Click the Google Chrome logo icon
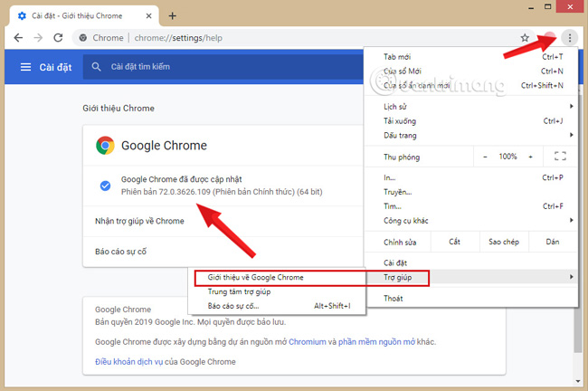The image size is (588, 391). point(105,145)
